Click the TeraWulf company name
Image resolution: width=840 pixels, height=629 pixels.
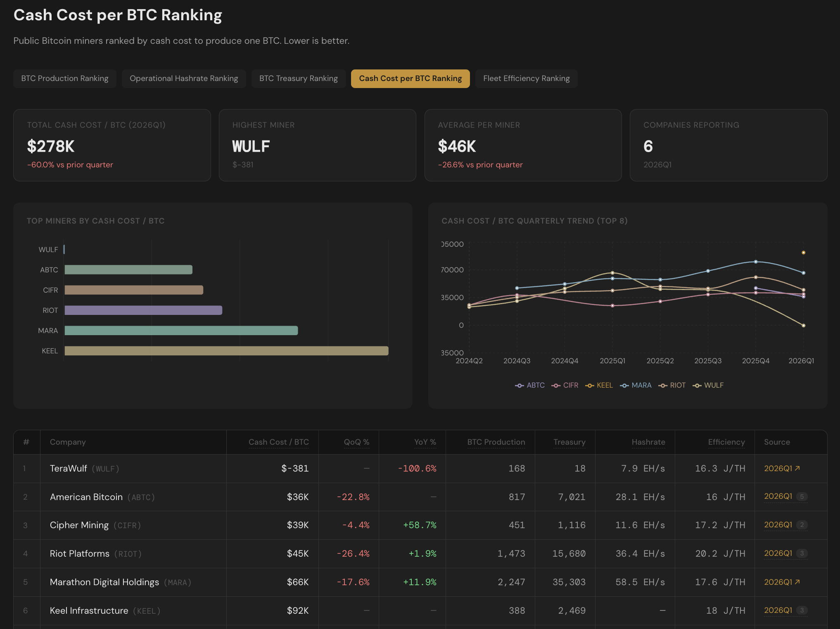(x=69, y=468)
